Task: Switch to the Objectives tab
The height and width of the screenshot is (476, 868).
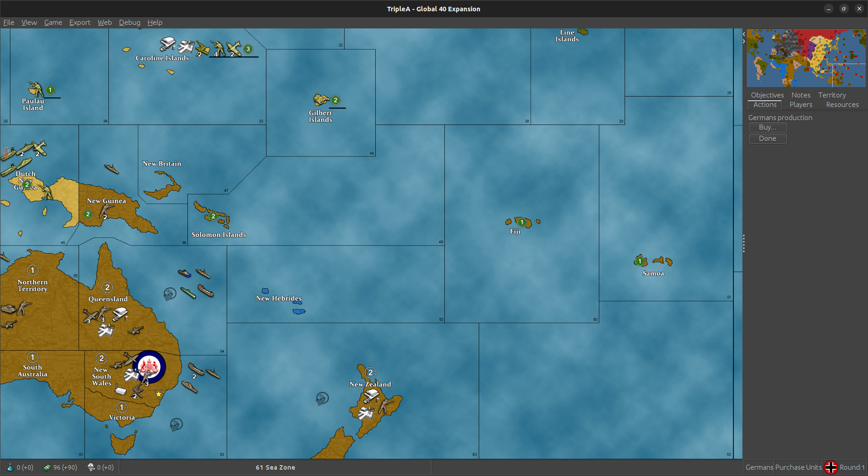Action: (x=767, y=95)
